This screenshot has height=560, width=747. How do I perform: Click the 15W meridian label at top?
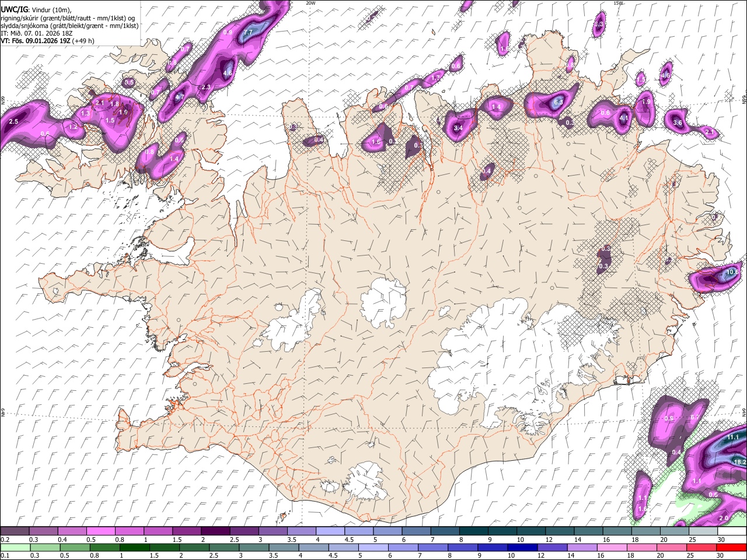(618, 3)
